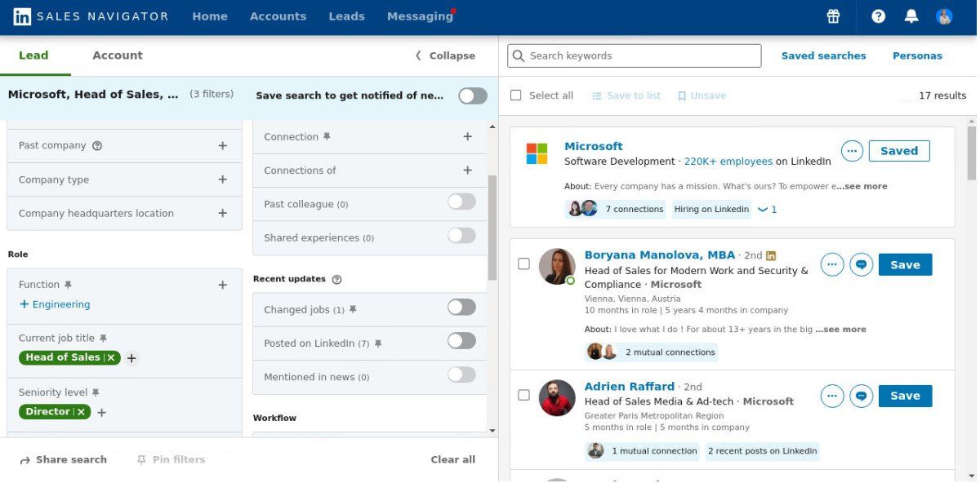Expand the Company type filter

[x=222, y=179]
